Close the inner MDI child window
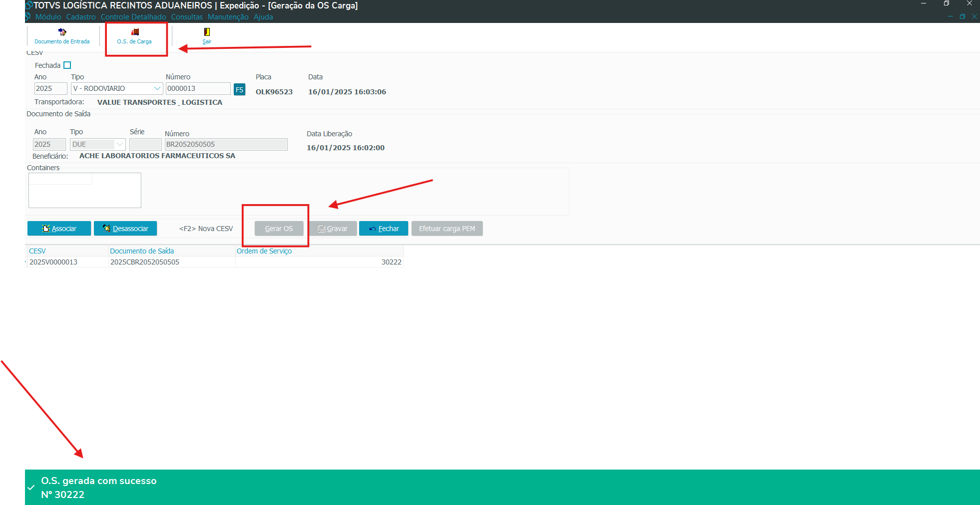Screen dimensions: 980x505 tap(974, 17)
